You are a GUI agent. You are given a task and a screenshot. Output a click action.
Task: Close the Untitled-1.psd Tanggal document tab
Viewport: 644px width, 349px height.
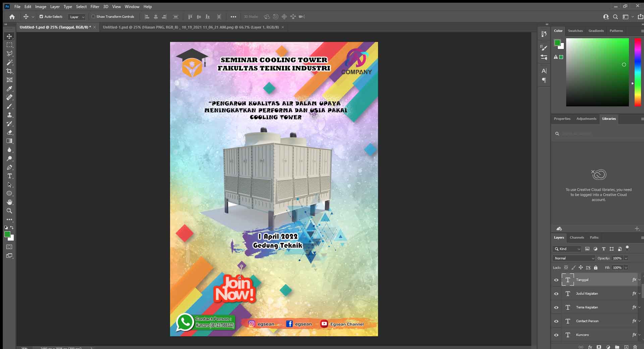[95, 27]
